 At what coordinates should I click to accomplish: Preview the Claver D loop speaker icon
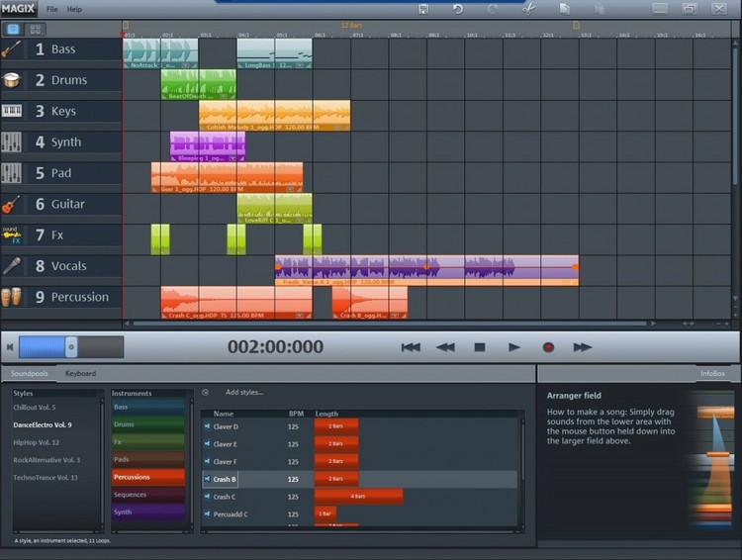click(x=207, y=426)
